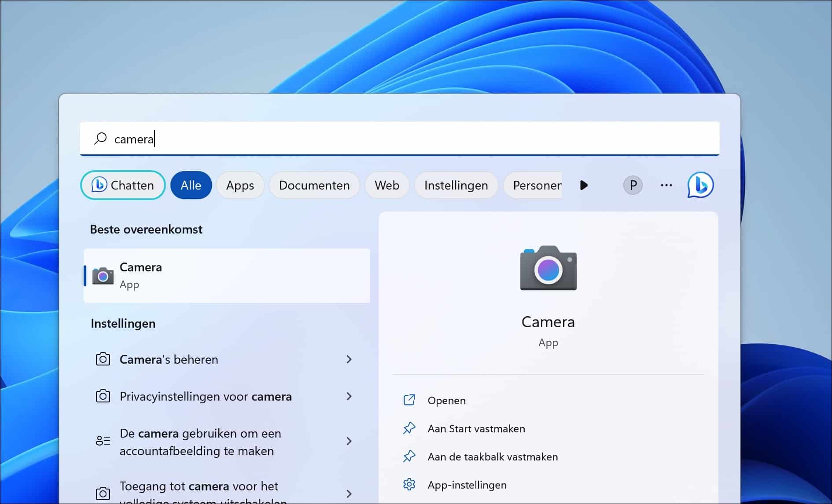The height and width of the screenshot is (504, 832).
Task: Click the pin icon beside Aan Start vastmaken
Action: [409, 428]
